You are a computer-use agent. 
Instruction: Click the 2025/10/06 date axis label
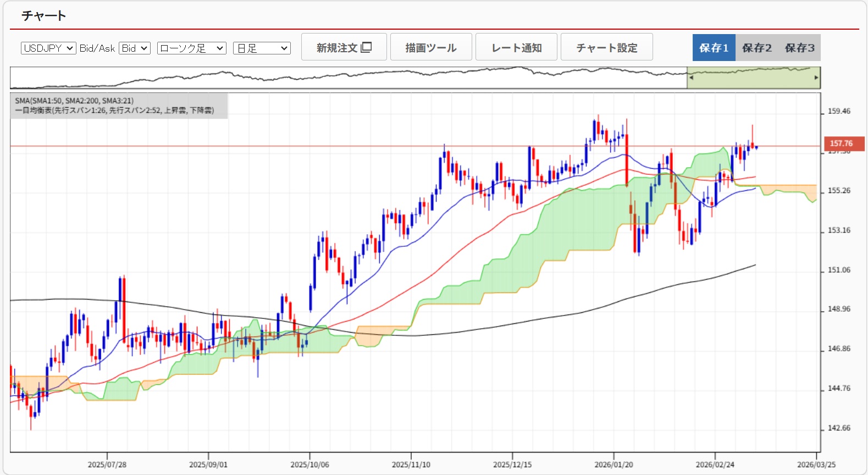point(309,465)
